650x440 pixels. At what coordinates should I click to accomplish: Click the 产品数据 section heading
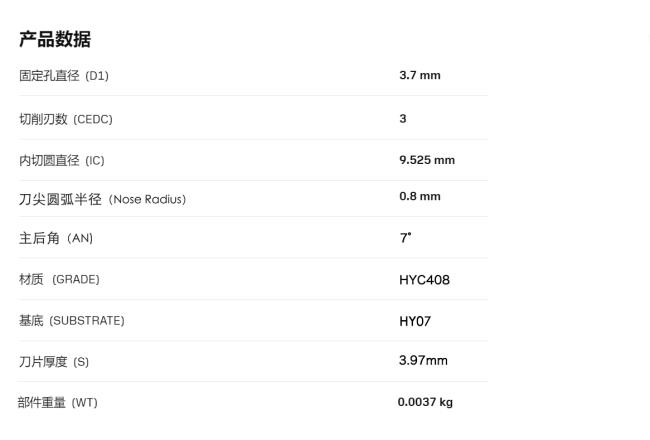click(55, 39)
